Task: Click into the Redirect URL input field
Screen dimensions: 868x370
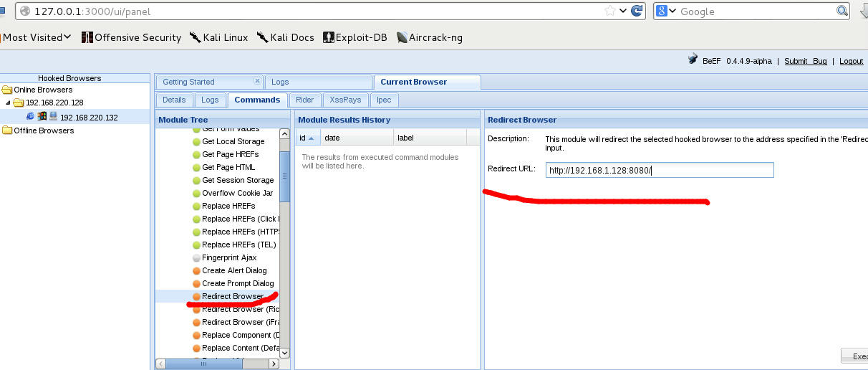Action: coord(659,170)
